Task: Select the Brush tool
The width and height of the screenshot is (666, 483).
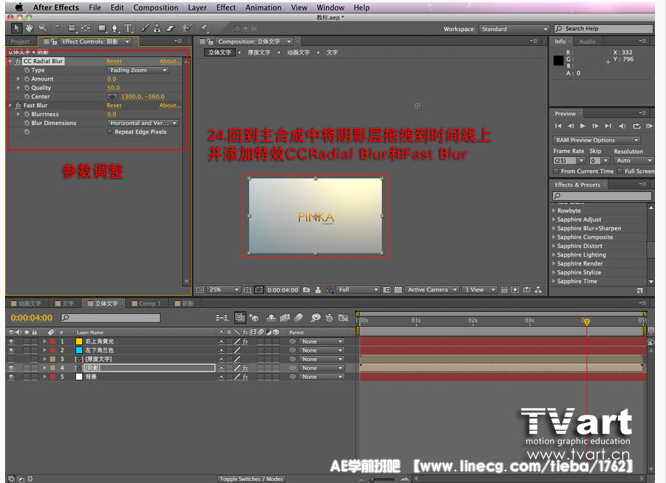Action: (x=145, y=28)
